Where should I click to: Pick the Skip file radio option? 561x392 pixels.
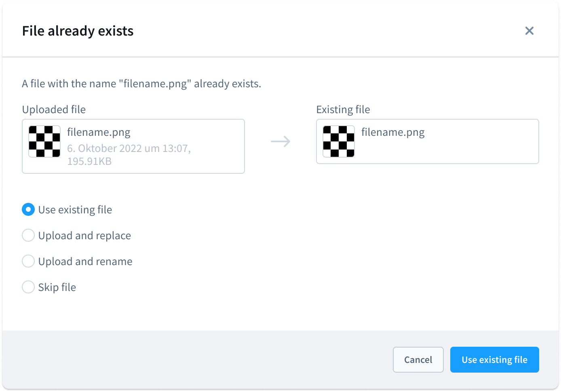point(28,287)
